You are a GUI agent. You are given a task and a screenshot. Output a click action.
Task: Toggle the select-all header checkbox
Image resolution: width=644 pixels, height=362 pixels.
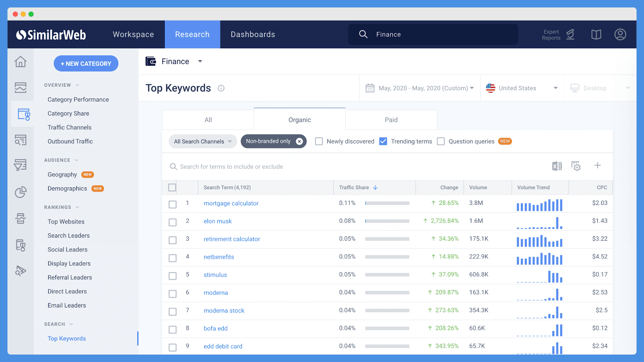pos(172,188)
